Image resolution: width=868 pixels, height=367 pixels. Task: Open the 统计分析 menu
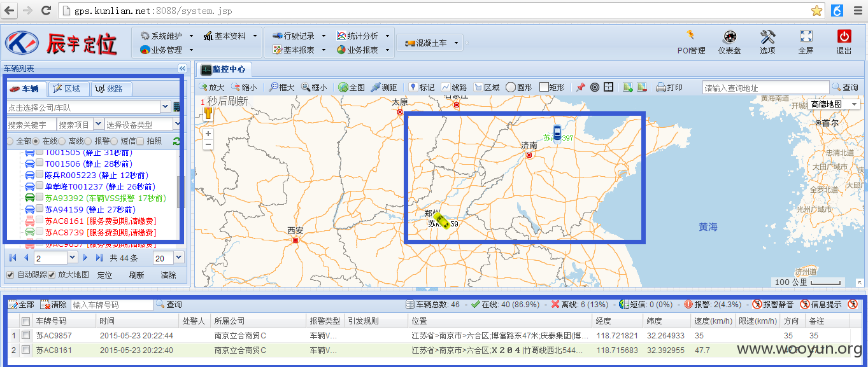[363, 36]
